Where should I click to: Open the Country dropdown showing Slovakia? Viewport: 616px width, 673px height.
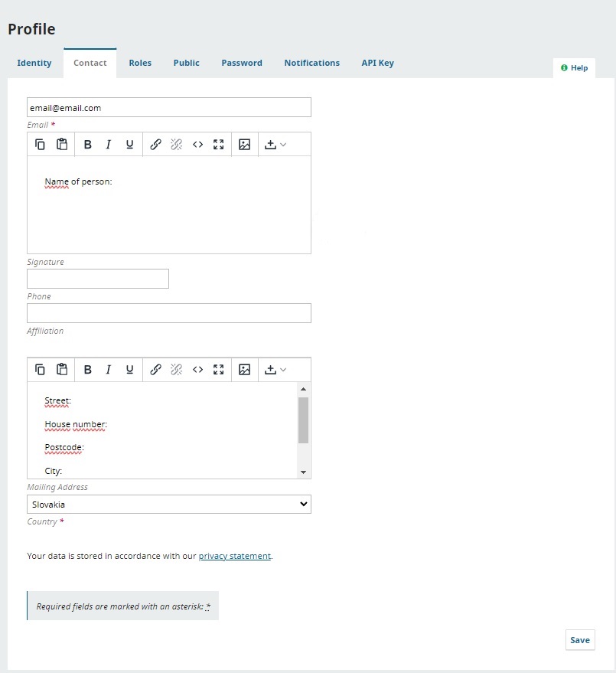(x=169, y=505)
